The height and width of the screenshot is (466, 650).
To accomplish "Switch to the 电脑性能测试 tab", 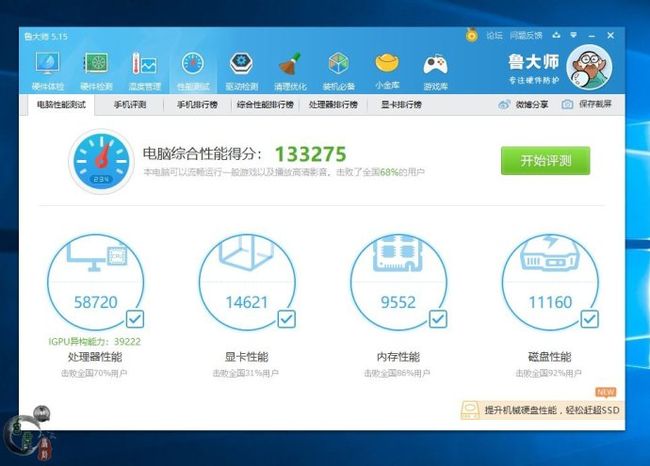I will (61, 104).
